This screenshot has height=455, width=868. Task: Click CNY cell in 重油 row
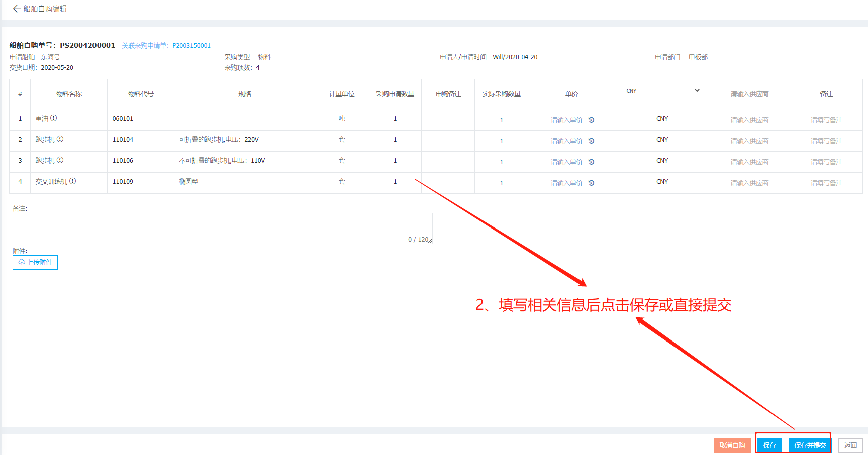tap(662, 119)
